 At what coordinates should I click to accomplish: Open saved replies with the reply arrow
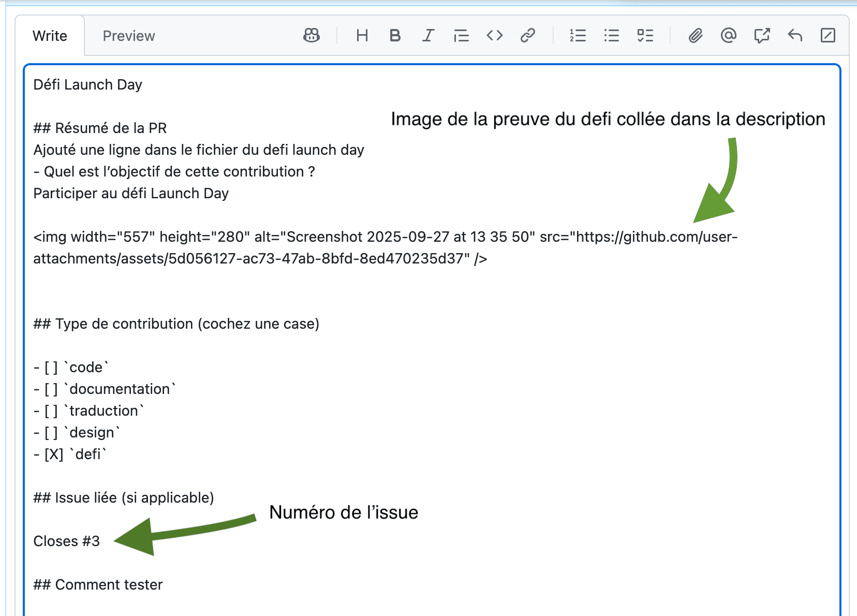[x=795, y=35]
